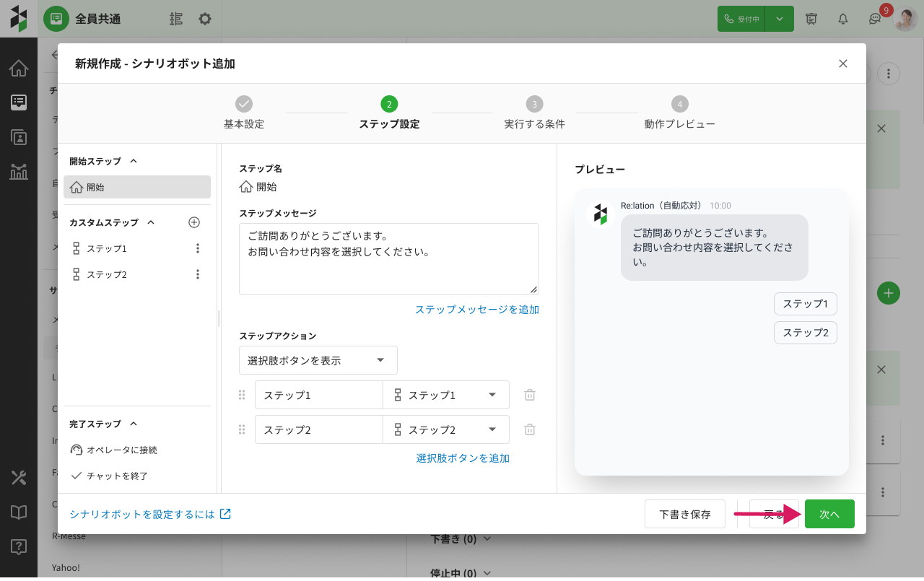
Task: Delete the ステップ2 choice button row
Action: pyautogui.click(x=530, y=429)
